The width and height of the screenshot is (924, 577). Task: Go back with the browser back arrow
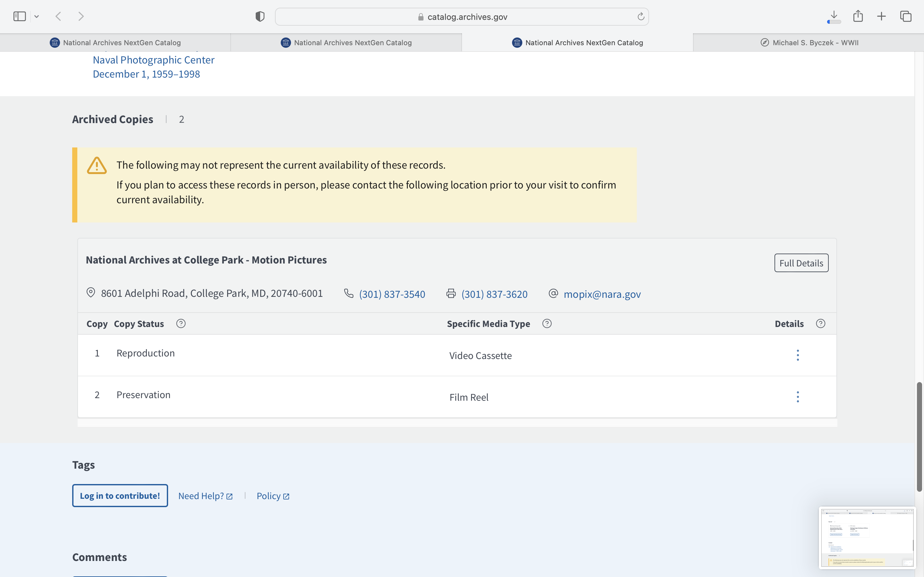[58, 16]
